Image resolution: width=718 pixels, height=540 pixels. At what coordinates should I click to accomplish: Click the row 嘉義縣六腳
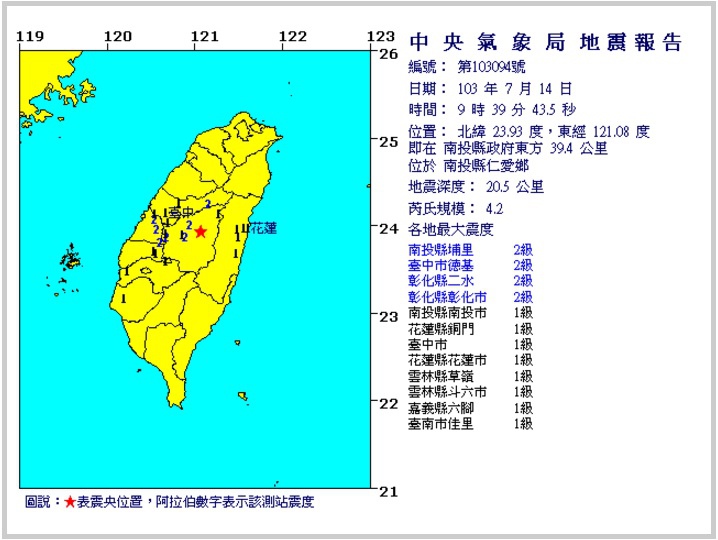pos(470,408)
